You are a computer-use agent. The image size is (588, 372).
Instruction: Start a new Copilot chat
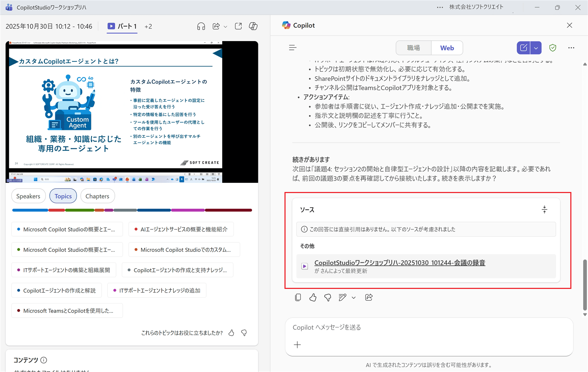pos(523,47)
